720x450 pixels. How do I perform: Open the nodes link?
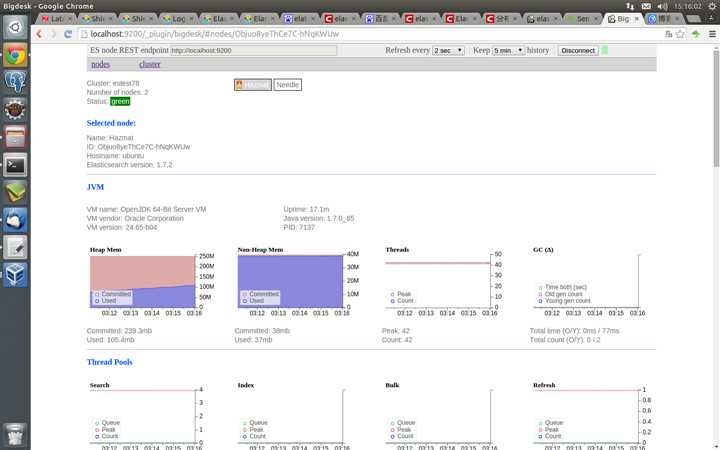(101, 64)
